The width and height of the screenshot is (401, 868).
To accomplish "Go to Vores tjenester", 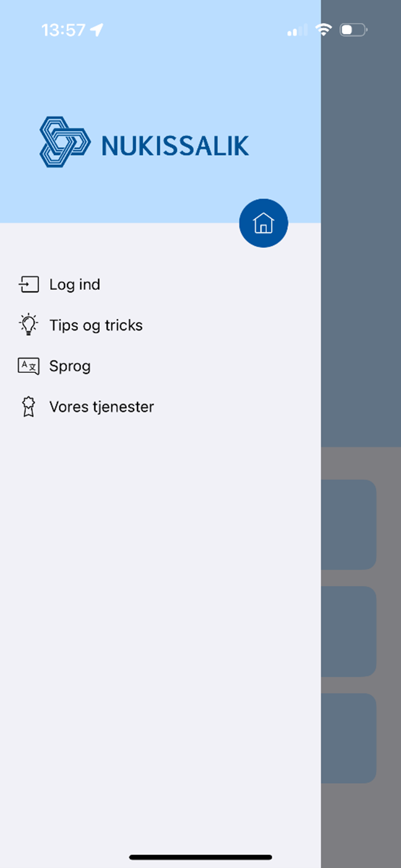I will [x=101, y=407].
